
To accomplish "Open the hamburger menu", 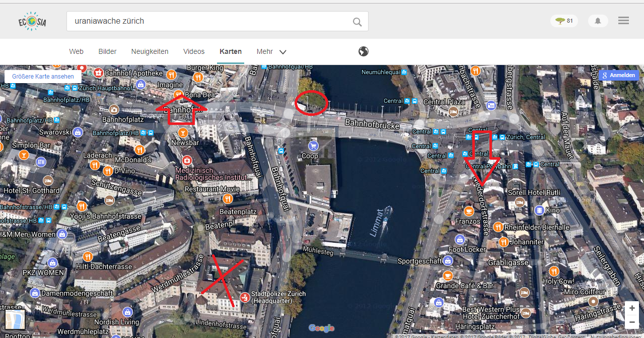I will 623,21.
